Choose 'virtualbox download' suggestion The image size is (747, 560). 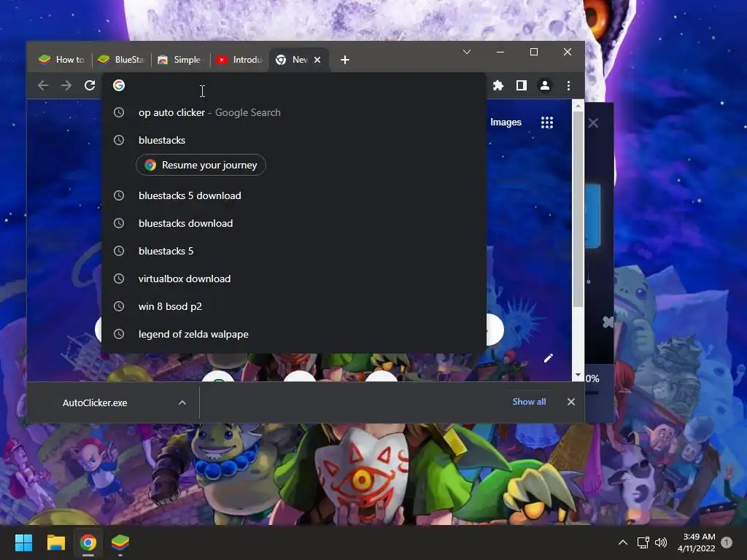point(294,279)
